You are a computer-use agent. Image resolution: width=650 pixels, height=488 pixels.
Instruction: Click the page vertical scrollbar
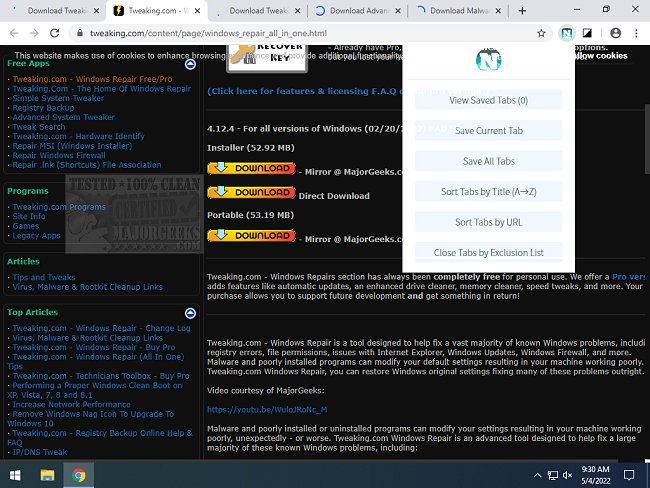(x=647, y=138)
